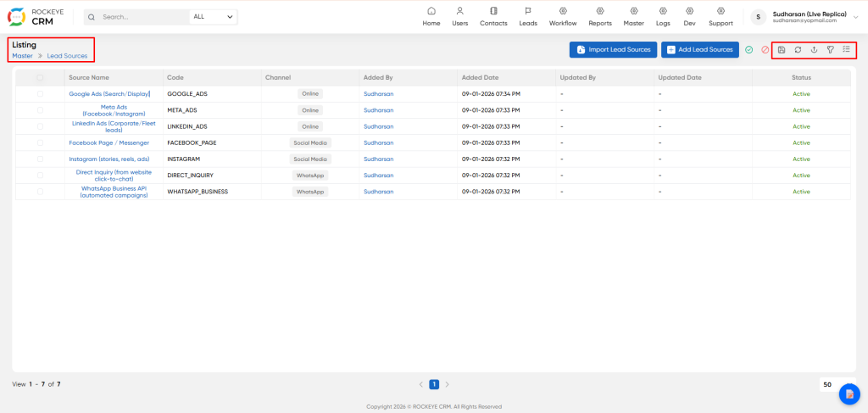Open the Facebook Page / Messenger source
Screen dimensions: 868x413
coord(109,142)
